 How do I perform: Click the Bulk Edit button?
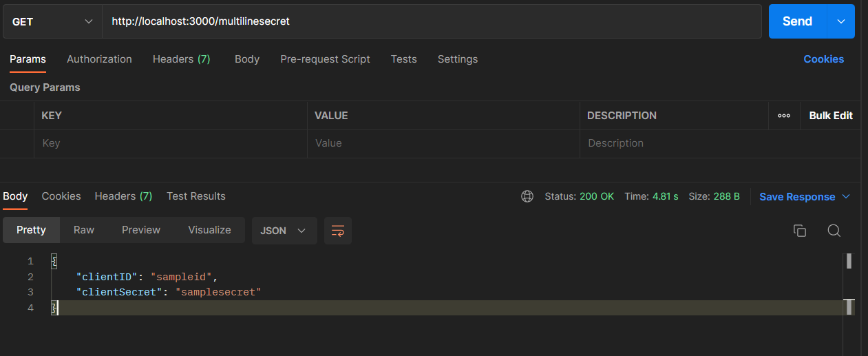tap(830, 116)
